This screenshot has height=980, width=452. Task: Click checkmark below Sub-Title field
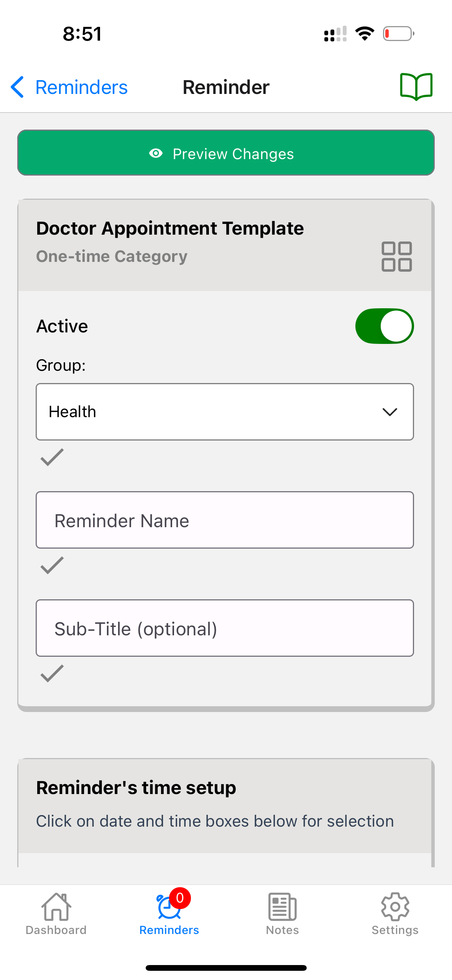pos(52,673)
